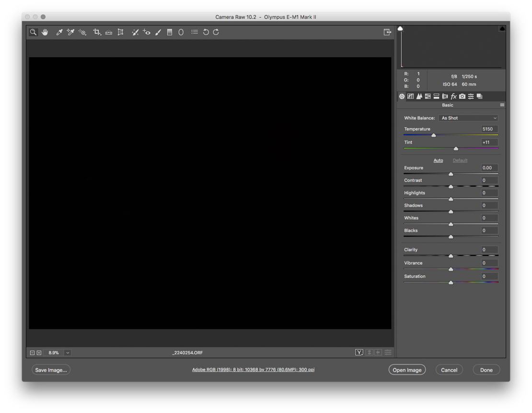
Task: Click the Temperature value field
Action: click(x=489, y=129)
